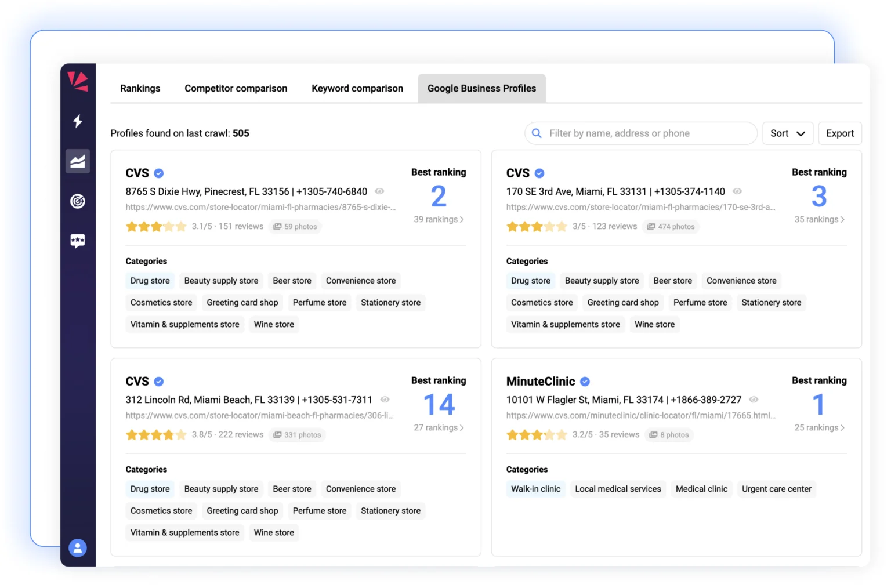This screenshot has height=588, width=891.
Task: Toggle eye icon for 8765 S Dixie Hwy profile
Action: coord(379,191)
